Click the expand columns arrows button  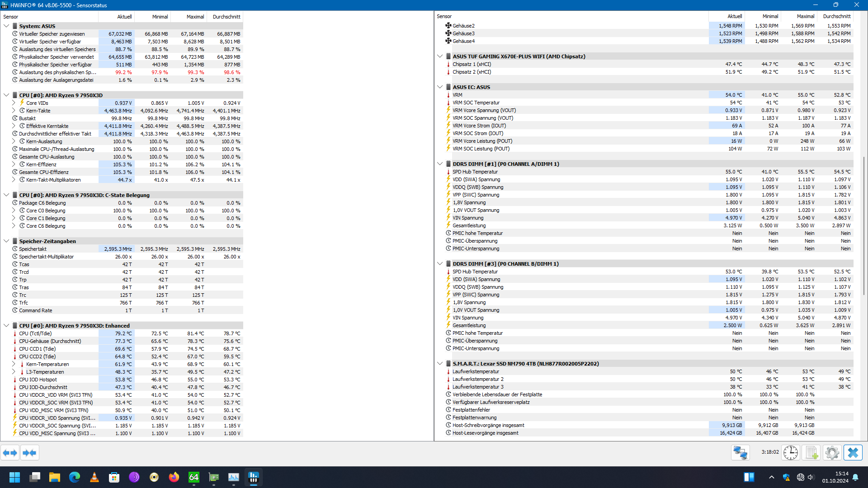(x=10, y=453)
